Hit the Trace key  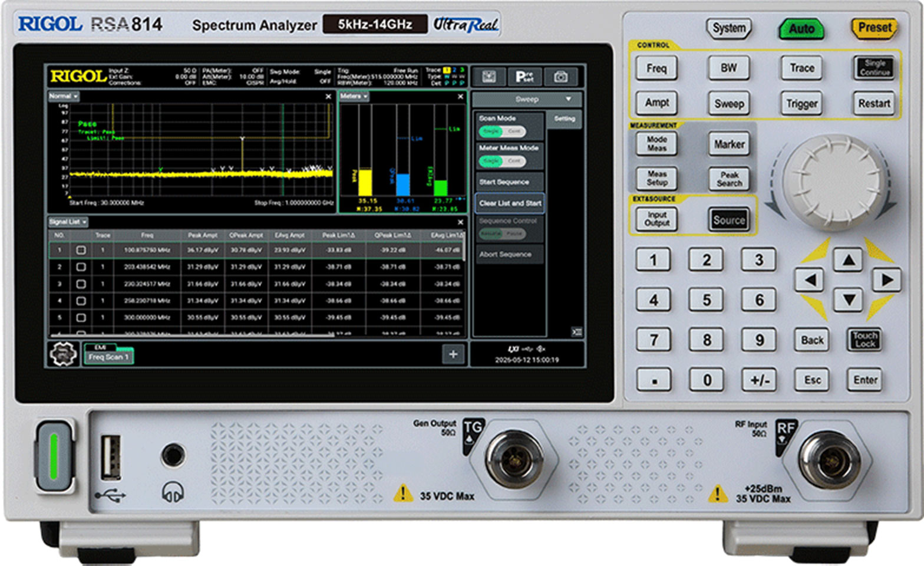801,68
